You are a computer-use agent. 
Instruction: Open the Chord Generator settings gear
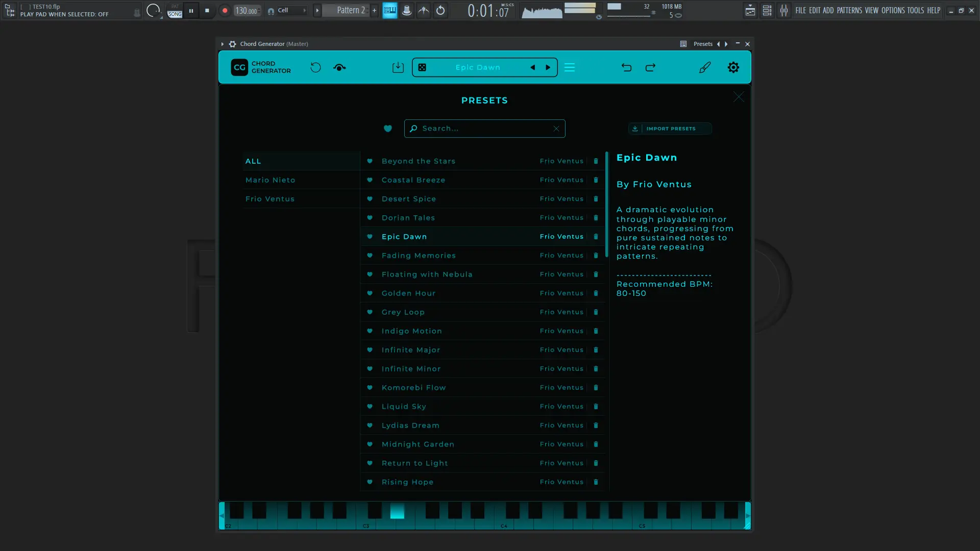pyautogui.click(x=733, y=67)
